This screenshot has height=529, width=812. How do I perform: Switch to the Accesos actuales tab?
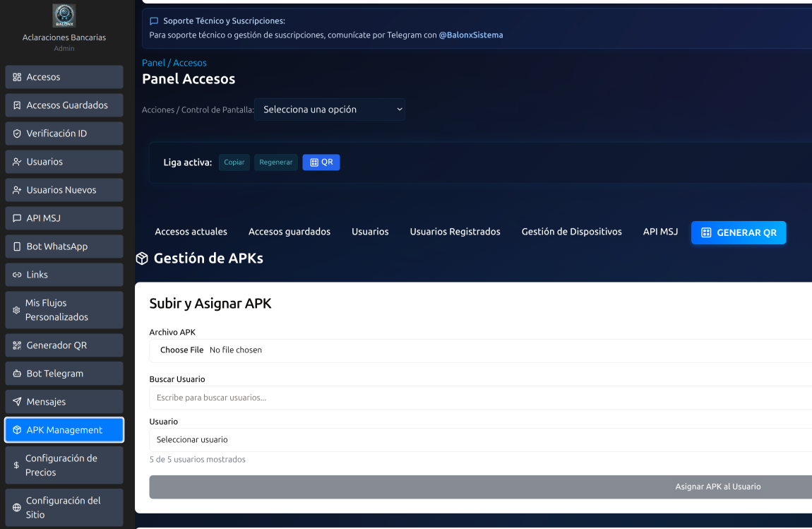point(191,232)
